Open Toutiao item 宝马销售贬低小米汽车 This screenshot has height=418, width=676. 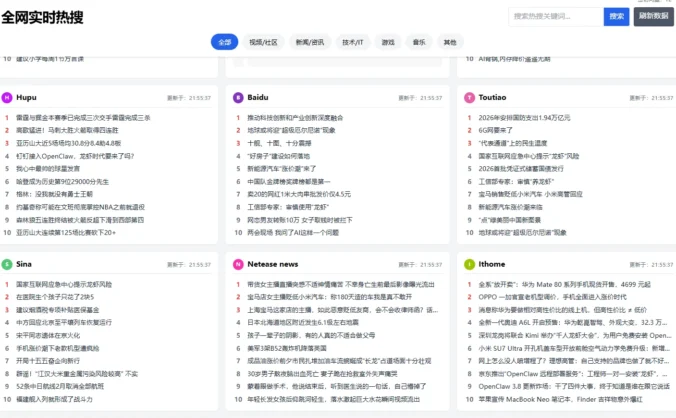(x=530, y=194)
